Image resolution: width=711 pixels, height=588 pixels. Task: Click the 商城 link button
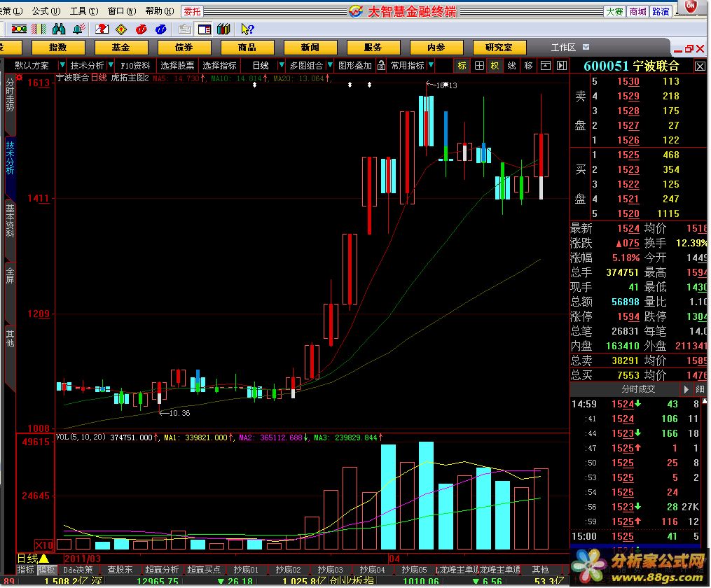click(637, 11)
